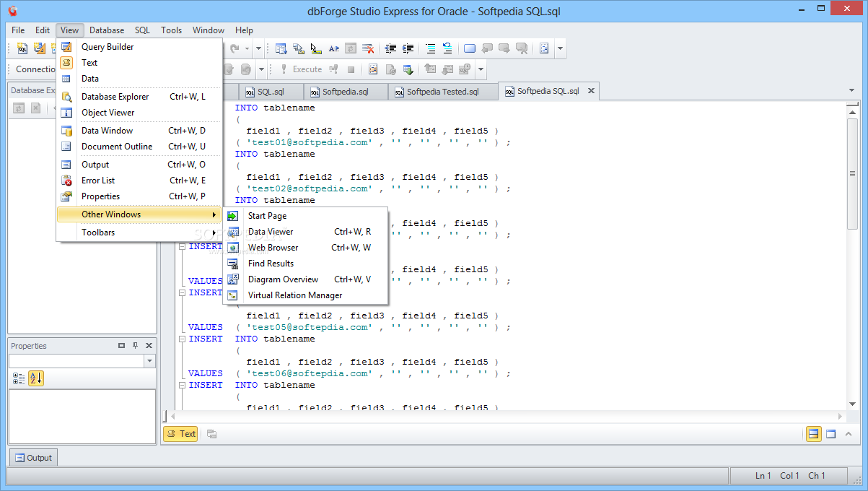Collapse the first INSERT code block
This screenshot has width=868, height=491.
[x=183, y=246]
